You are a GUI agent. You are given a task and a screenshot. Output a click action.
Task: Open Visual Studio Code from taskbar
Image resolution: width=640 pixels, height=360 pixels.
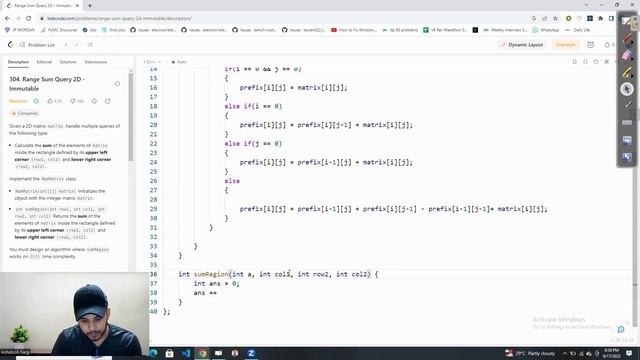(x=186, y=353)
